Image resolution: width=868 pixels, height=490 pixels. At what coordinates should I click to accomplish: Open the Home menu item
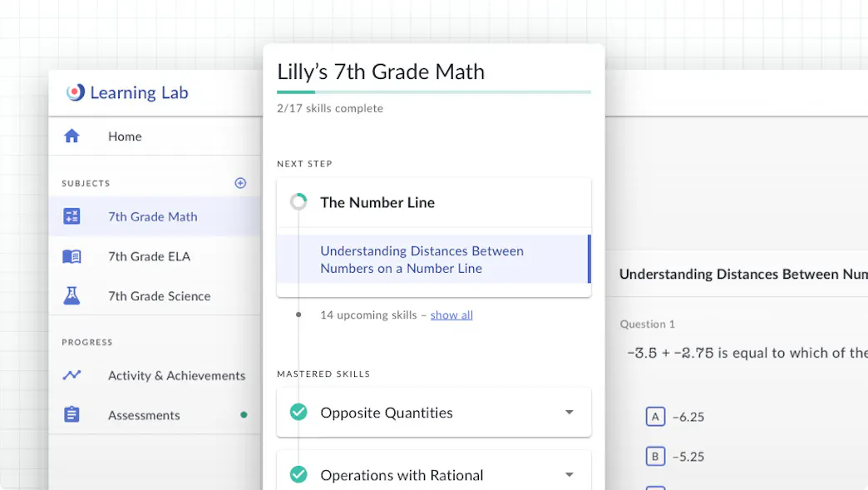coord(125,136)
